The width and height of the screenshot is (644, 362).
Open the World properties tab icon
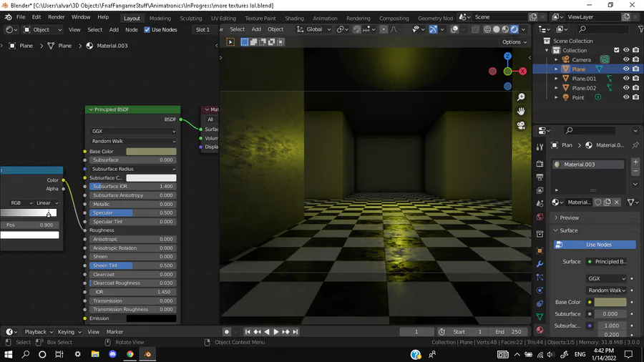tap(540, 217)
